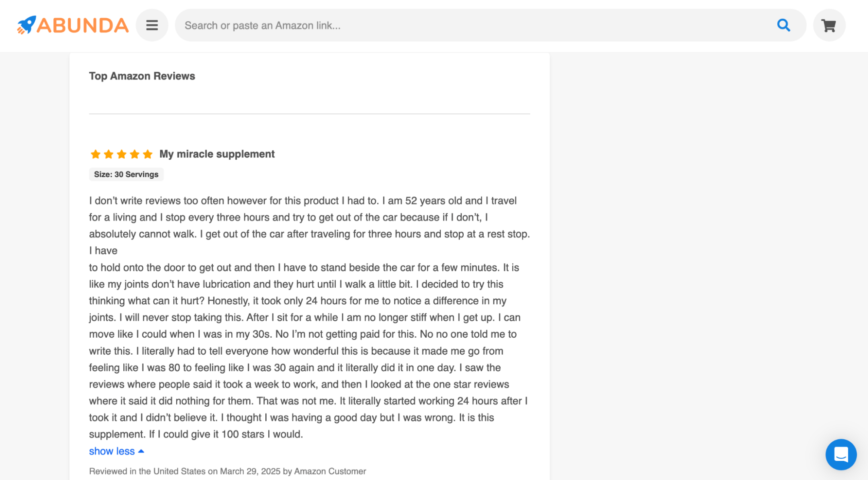
Task: Click the My miracle supplement title
Action: tap(217, 154)
